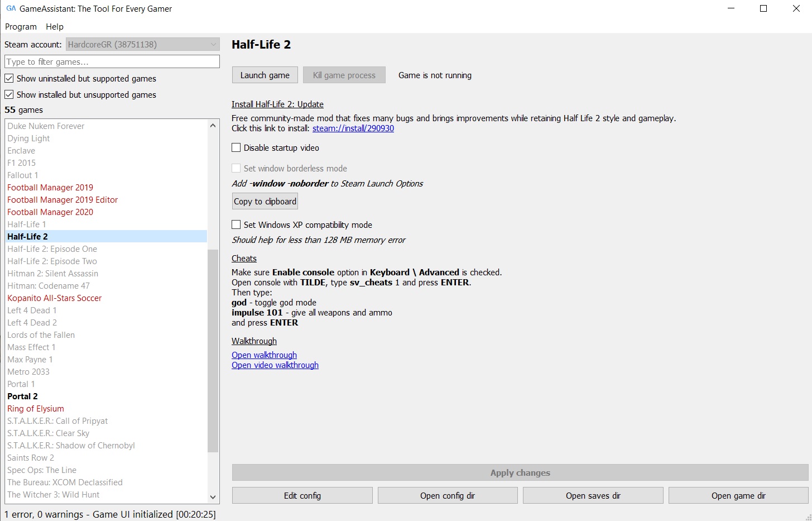Open the Program menu
The image size is (812, 521).
[x=21, y=27]
